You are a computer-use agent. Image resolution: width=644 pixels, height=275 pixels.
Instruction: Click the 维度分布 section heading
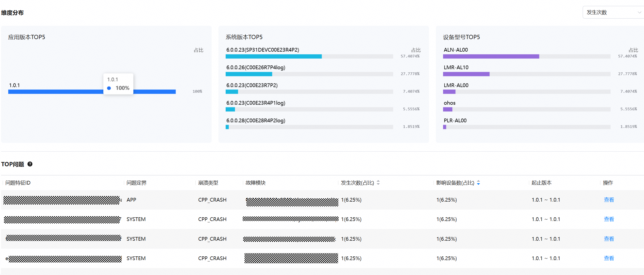point(12,13)
